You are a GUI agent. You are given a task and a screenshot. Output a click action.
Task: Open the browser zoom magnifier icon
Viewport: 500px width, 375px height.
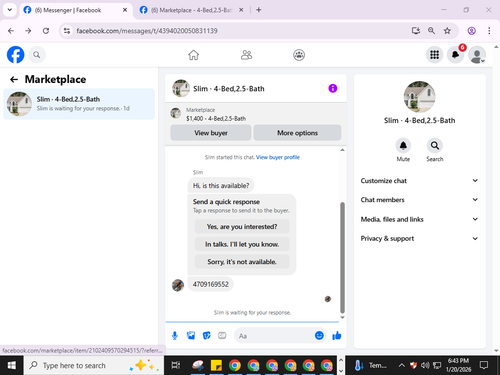[x=431, y=31]
